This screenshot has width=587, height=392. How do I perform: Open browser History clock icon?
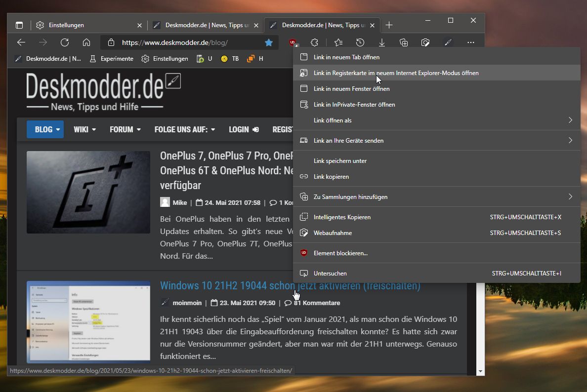coord(360,42)
